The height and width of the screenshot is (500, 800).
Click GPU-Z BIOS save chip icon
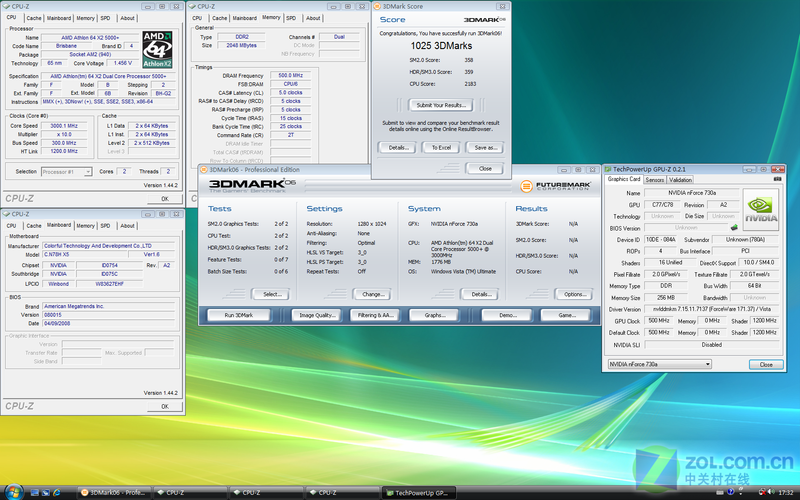click(x=734, y=228)
